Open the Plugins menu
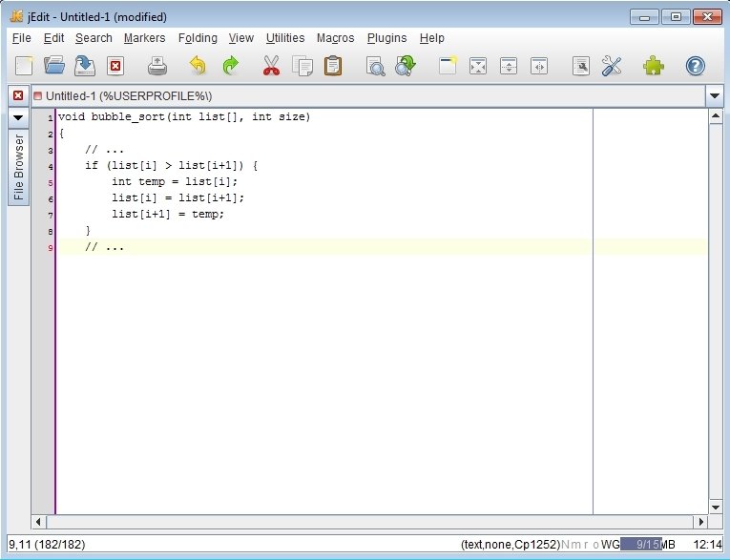The height and width of the screenshot is (560, 730). pyautogui.click(x=386, y=38)
